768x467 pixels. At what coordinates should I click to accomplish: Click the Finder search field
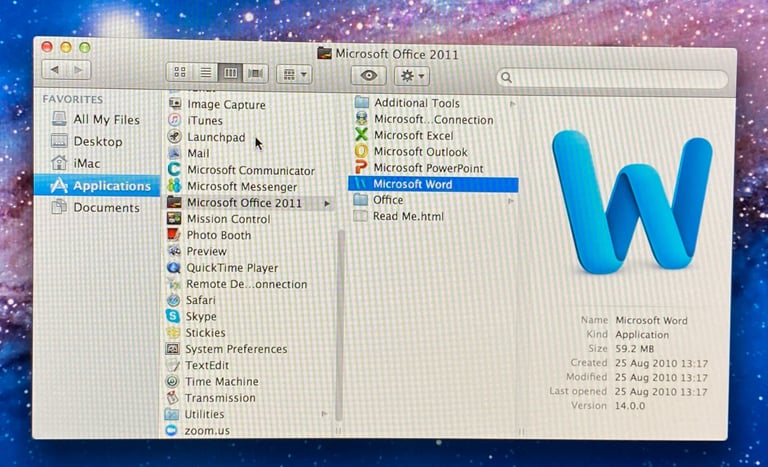pos(612,78)
